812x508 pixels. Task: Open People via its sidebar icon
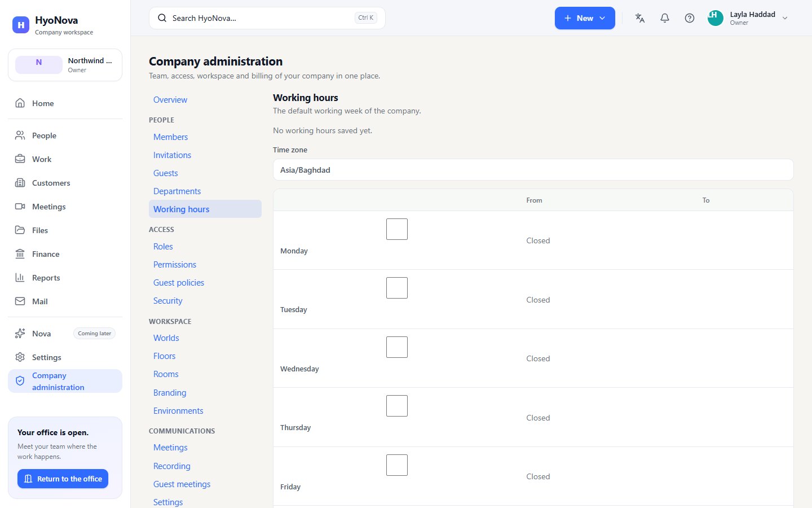pyautogui.click(x=20, y=135)
